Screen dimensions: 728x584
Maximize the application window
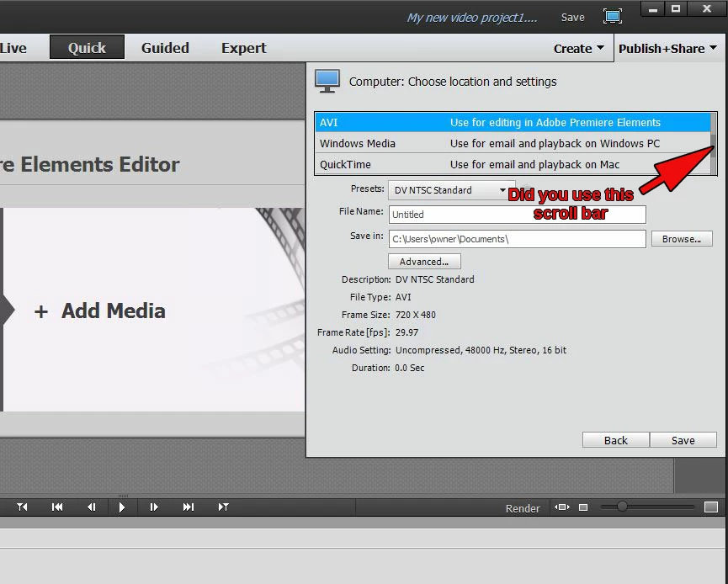(x=676, y=8)
